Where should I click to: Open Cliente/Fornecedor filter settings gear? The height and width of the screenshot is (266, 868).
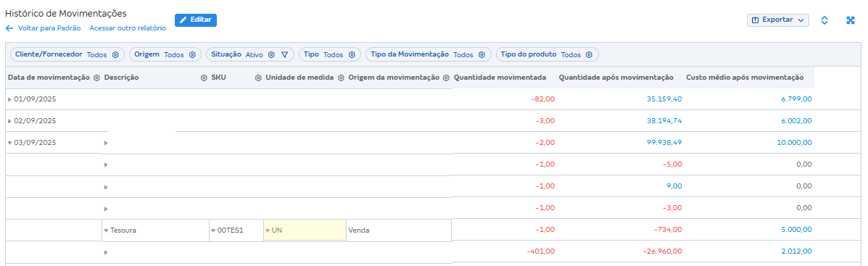[115, 55]
